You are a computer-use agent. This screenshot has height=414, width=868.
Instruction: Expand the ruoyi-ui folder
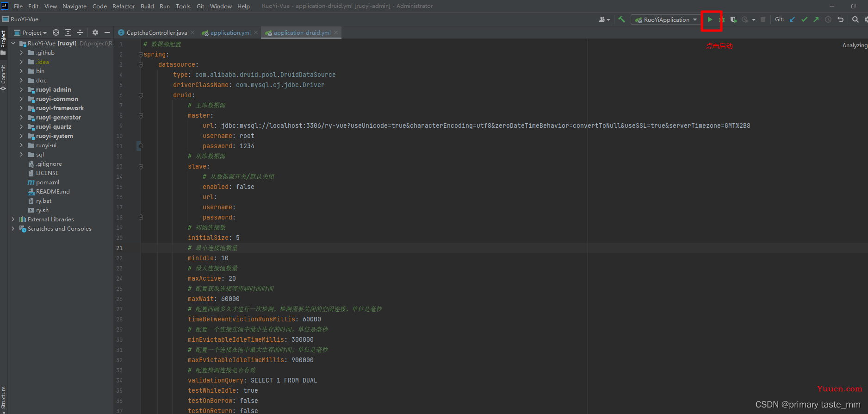coord(21,145)
